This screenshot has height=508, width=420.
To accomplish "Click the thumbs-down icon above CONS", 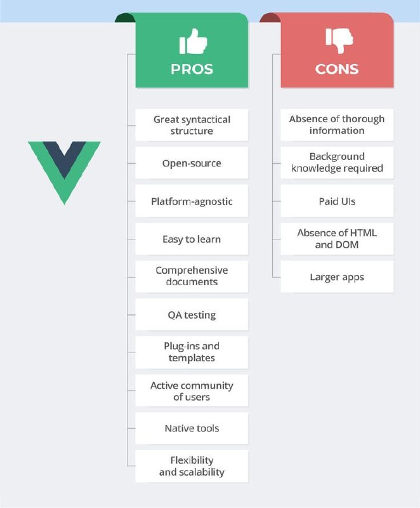I will pyautogui.click(x=339, y=41).
